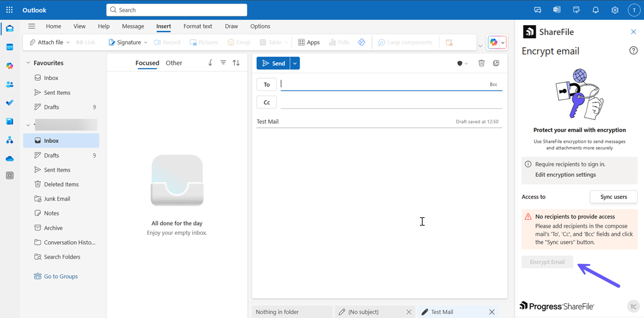Select the Junk Email folder
644x318 pixels.
coord(57,199)
